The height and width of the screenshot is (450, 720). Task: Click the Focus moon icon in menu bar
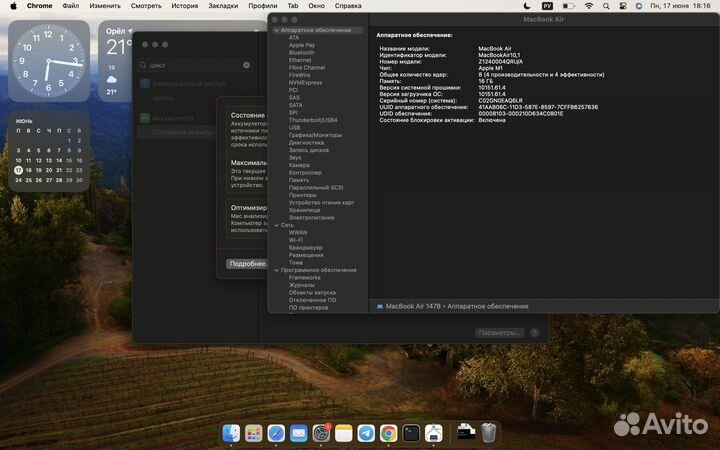527,6
